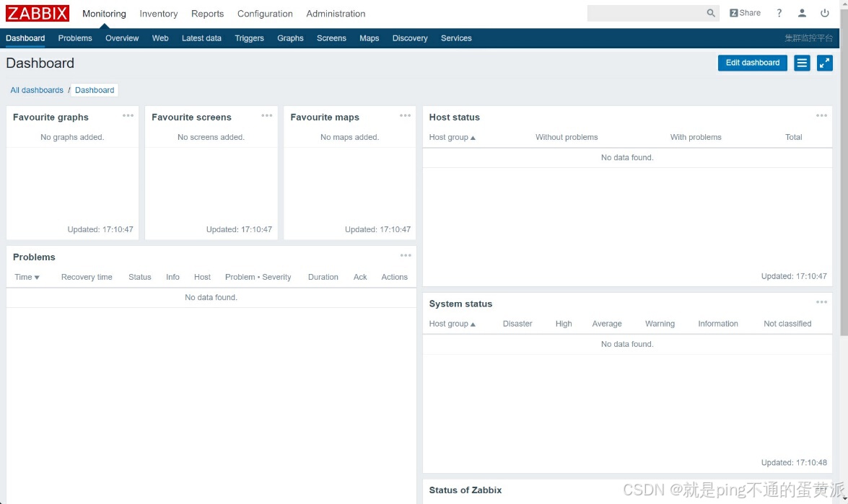Click the search magnifier icon

click(711, 13)
